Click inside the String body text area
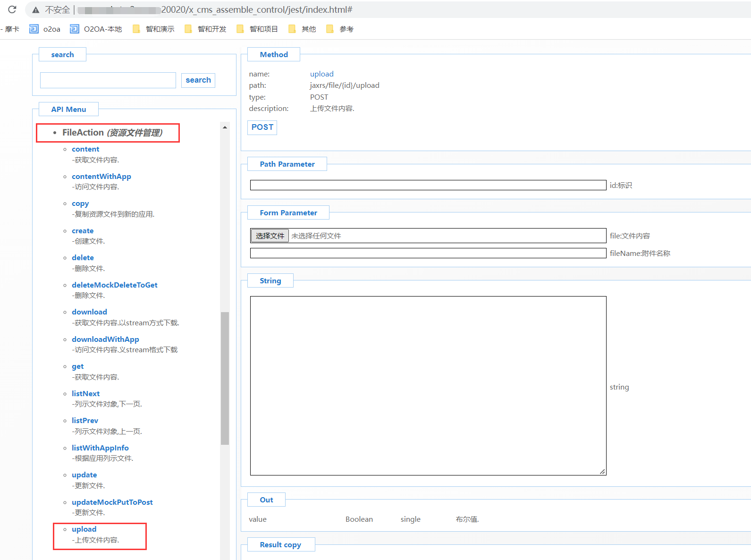The image size is (751, 560). (x=428, y=385)
